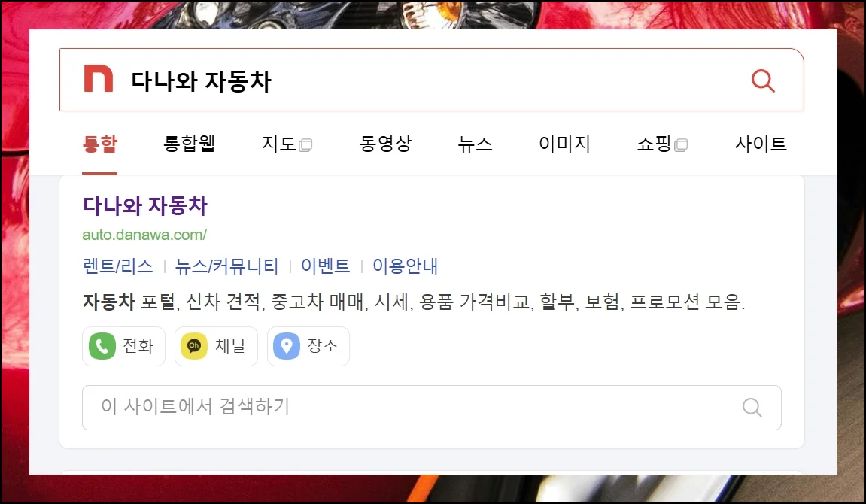Switch to the 통합웹 tab

tap(189, 144)
